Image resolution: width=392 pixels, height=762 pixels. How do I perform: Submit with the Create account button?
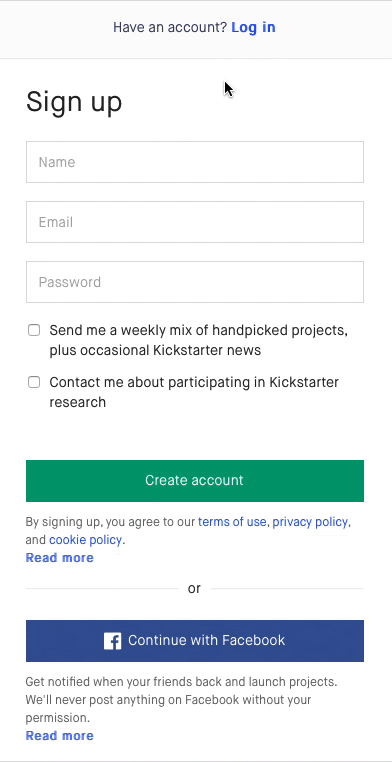point(195,481)
